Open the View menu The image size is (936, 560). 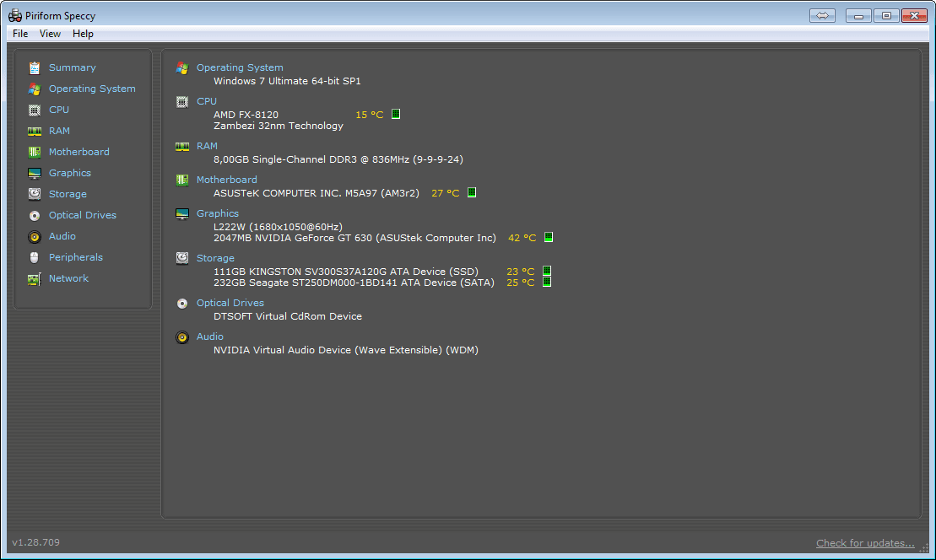[50, 34]
